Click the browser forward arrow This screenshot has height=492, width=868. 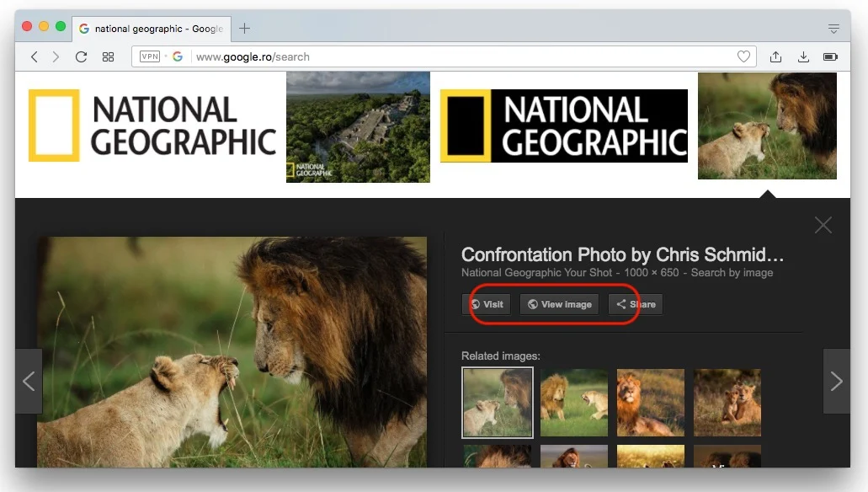[x=56, y=57]
